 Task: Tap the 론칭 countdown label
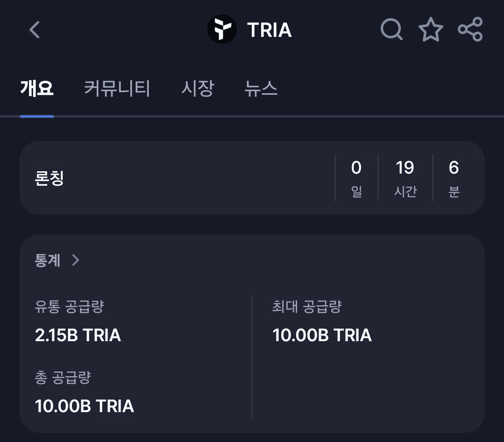click(50, 178)
